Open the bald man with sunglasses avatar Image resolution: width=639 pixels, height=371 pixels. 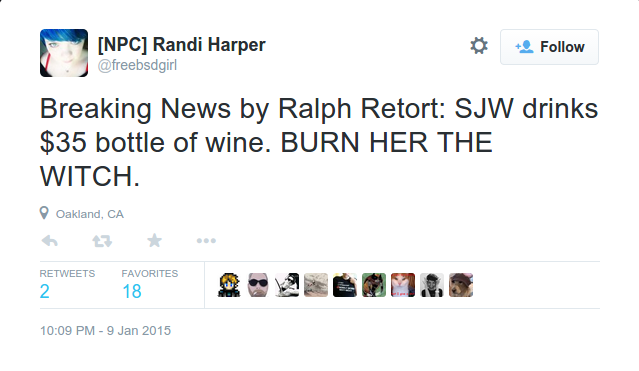click(258, 285)
